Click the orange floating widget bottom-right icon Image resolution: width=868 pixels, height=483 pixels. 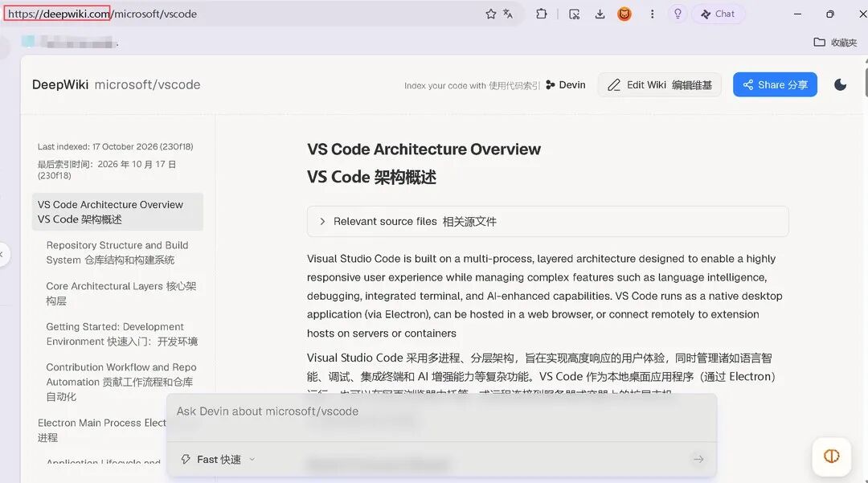tap(831, 456)
